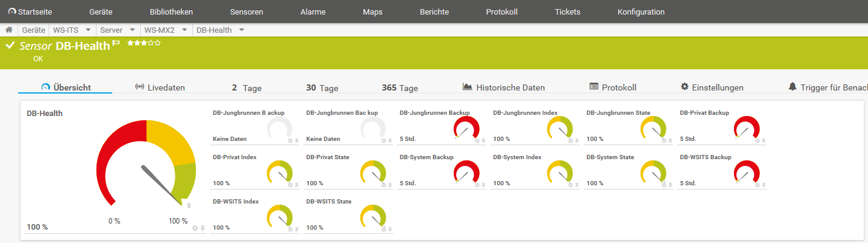Expand the Server breadcrumb dropdown arrow
The height and width of the screenshot is (243, 868).
pyautogui.click(x=132, y=30)
